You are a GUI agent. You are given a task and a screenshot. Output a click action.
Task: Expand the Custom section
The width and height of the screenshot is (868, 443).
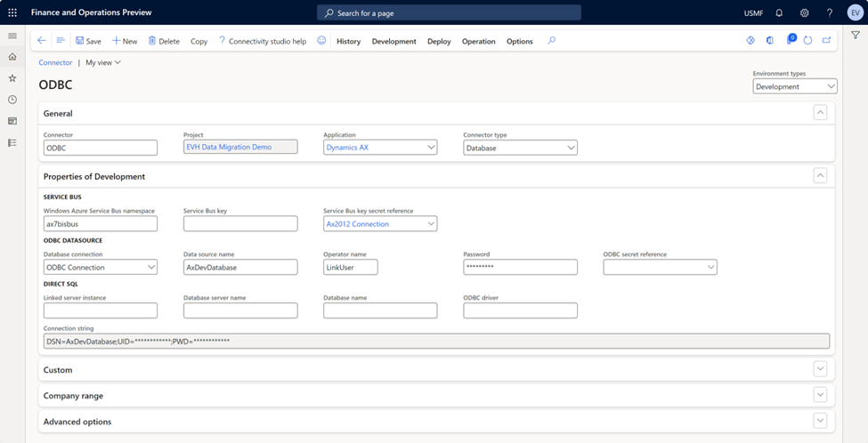pyautogui.click(x=821, y=369)
